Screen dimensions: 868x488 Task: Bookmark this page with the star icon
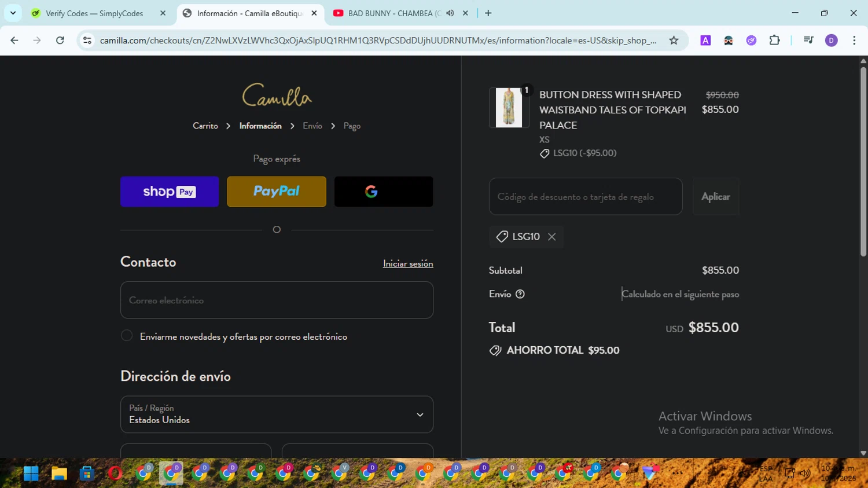674,41
